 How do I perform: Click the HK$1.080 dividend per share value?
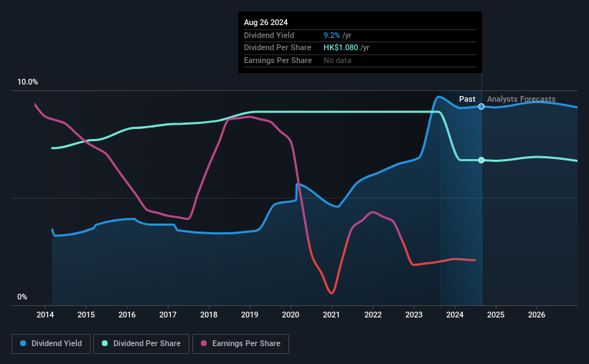pyautogui.click(x=341, y=48)
